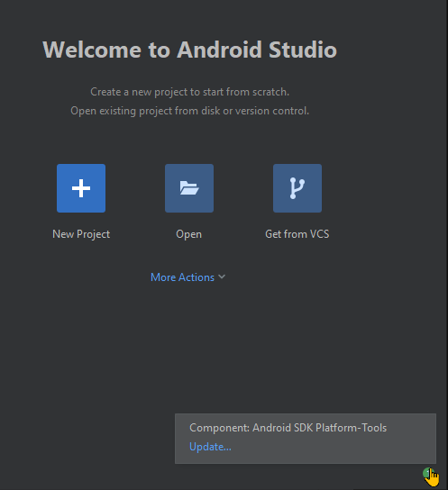This screenshot has height=490, width=448.
Task: Open the green notifications badge icon
Action: pos(427,473)
